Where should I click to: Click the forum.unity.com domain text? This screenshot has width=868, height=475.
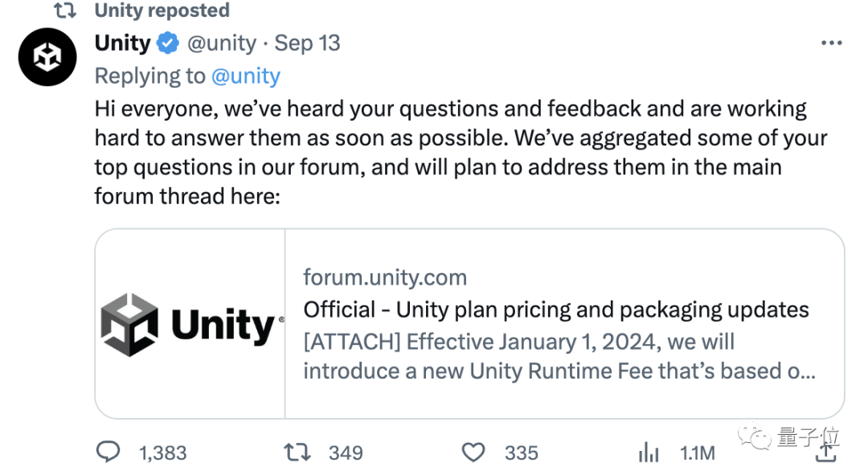[385, 278]
